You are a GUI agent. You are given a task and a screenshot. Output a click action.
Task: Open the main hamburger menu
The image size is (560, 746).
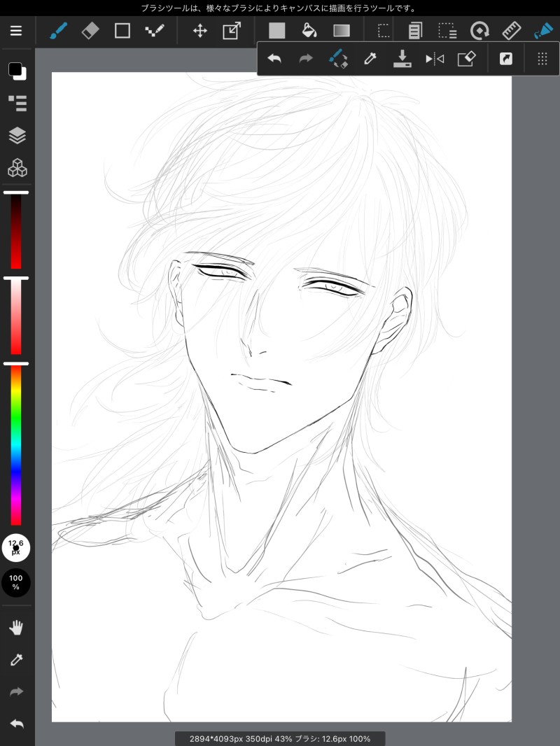point(16,31)
